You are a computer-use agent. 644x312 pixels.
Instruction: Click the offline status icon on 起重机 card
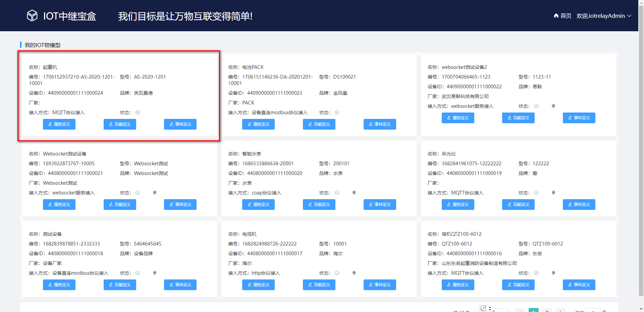pos(138,113)
